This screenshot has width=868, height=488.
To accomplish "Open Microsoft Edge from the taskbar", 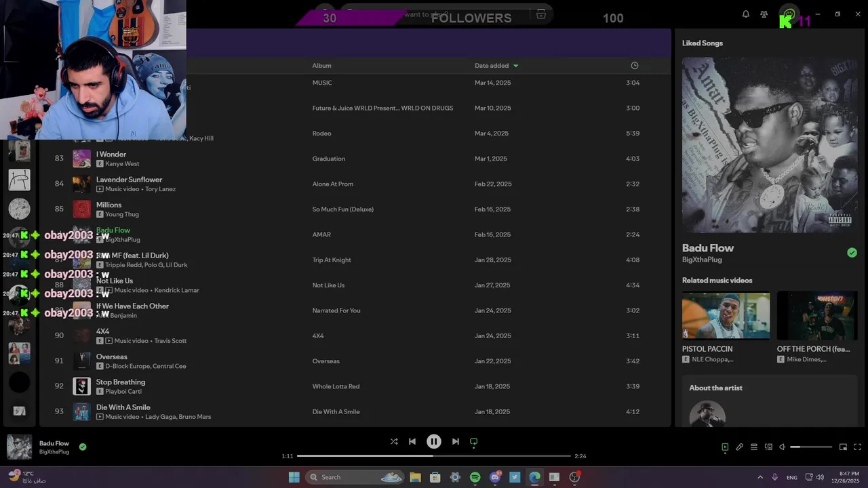I will point(534,477).
